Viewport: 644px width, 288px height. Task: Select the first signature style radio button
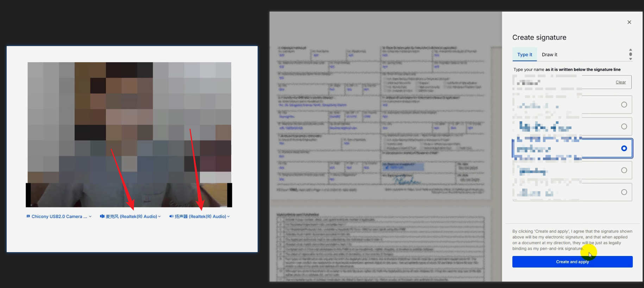point(624,104)
